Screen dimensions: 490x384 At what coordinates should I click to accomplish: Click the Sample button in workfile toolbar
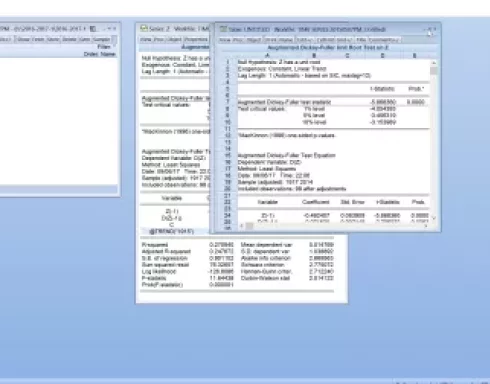pos(102,39)
